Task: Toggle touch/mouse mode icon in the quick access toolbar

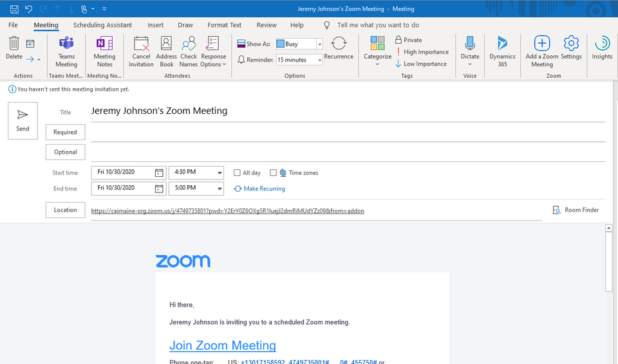Action: coord(84,8)
